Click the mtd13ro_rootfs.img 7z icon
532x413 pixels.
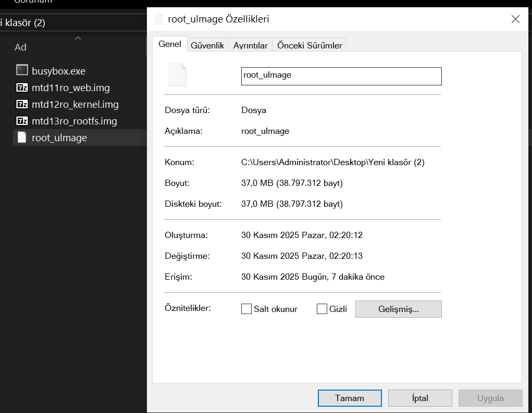(x=22, y=121)
